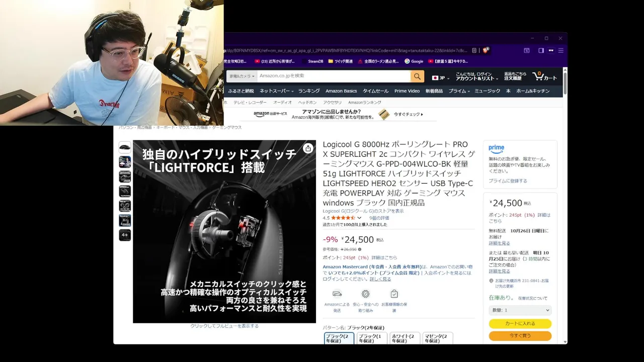Click the location pin for お届け先横浜市
This screenshot has height=362, width=644.
[491, 281]
